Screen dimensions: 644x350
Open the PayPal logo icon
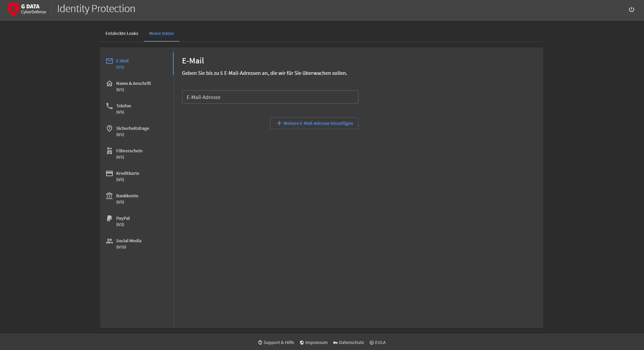click(109, 218)
